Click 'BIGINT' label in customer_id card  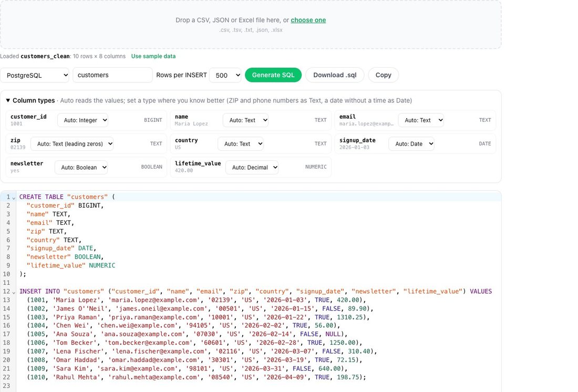click(153, 120)
